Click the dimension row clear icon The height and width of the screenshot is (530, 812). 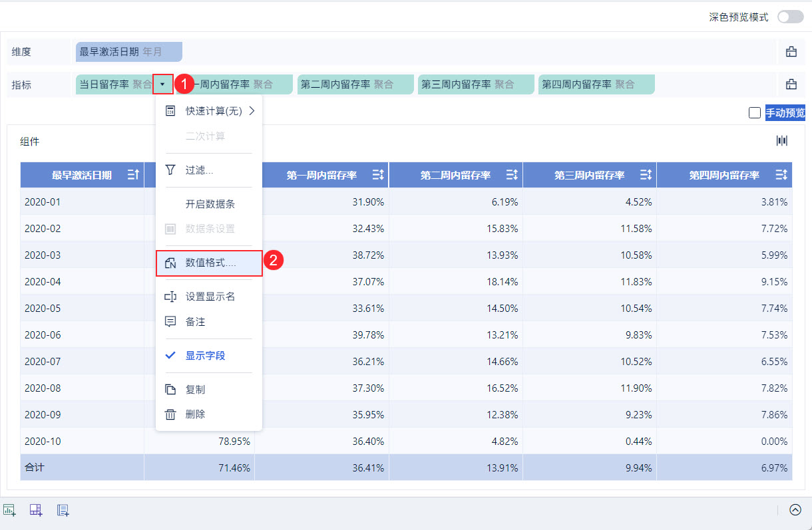point(791,52)
